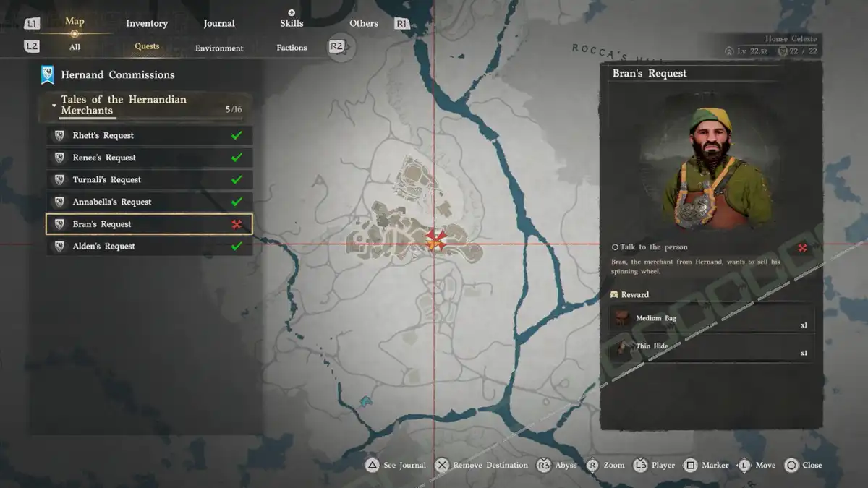Click the square Marker button icon

[x=690, y=465]
